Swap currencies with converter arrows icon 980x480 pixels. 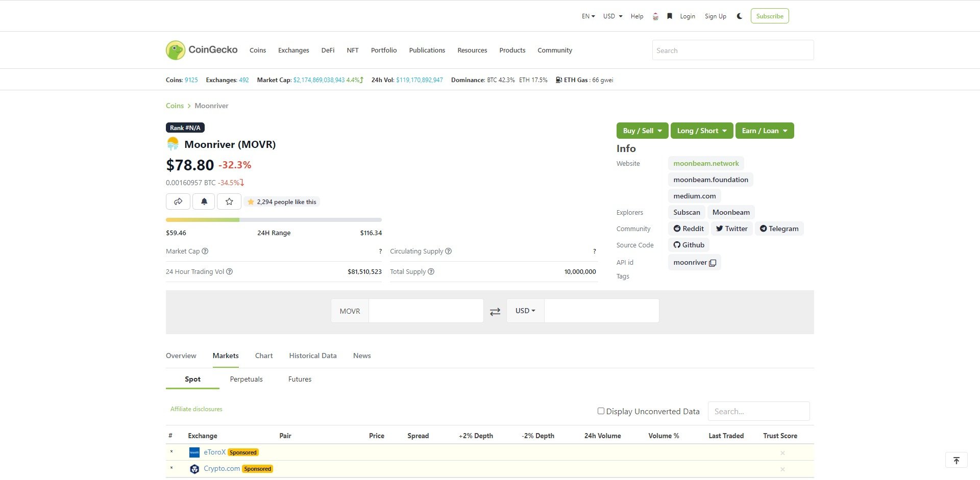495,311
